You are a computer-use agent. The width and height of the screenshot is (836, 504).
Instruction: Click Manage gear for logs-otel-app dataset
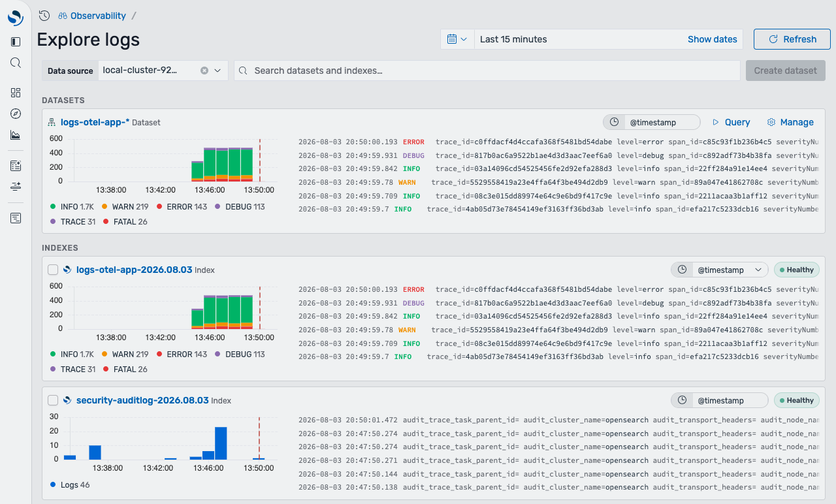(790, 122)
